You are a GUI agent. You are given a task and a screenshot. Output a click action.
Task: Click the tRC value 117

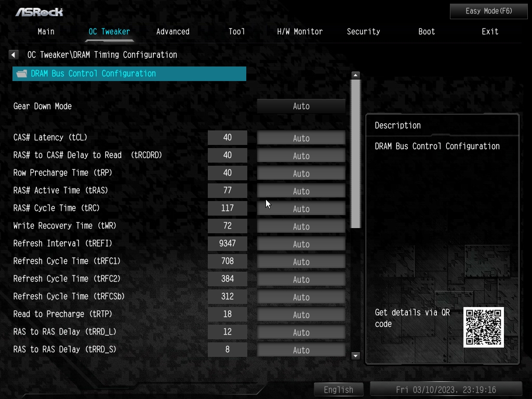pos(228,208)
